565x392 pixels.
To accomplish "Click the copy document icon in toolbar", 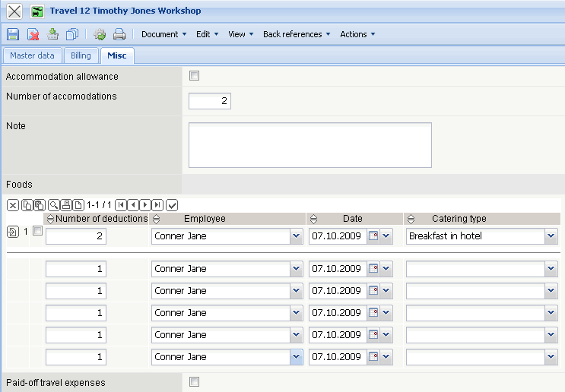I will coord(72,34).
